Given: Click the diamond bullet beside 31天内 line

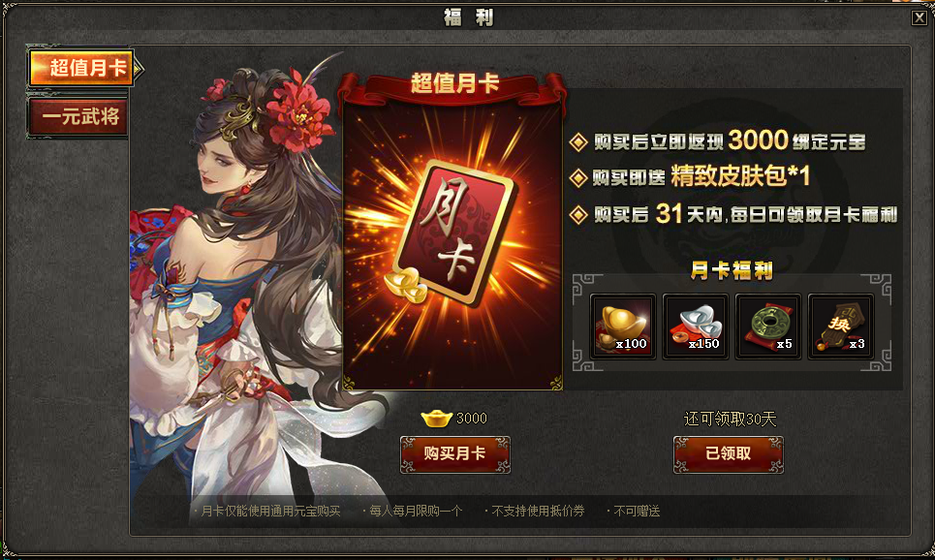Looking at the screenshot, I should point(577,215).
